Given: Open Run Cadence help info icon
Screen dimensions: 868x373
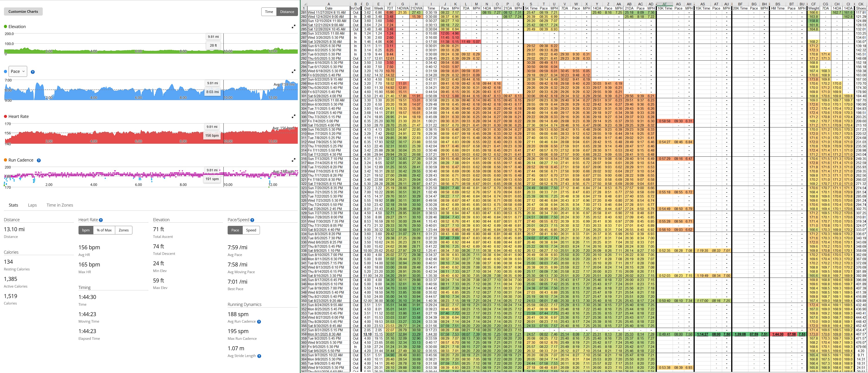Looking at the screenshot, I should [x=39, y=160].
